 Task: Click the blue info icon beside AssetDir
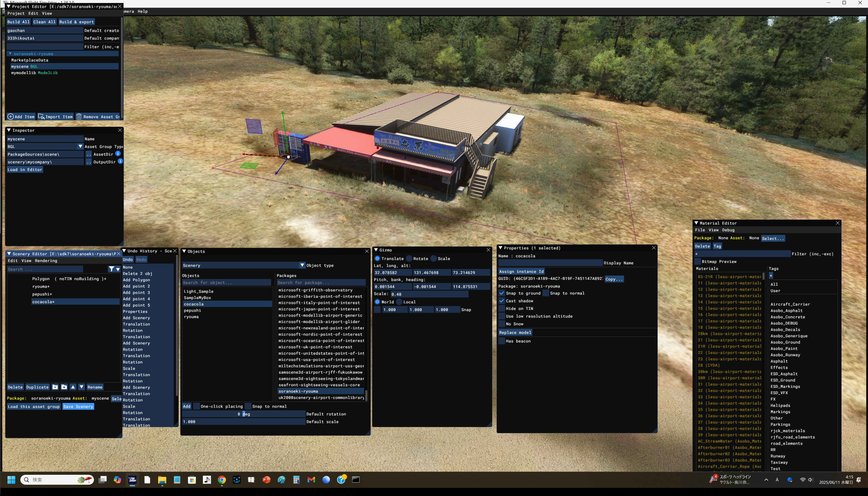[118, 154]
